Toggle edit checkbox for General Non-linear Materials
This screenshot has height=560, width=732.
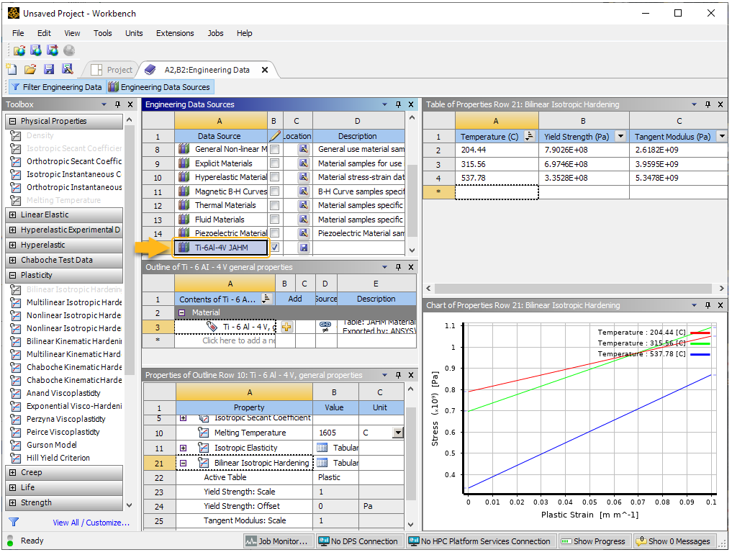[x=275, y=149]
